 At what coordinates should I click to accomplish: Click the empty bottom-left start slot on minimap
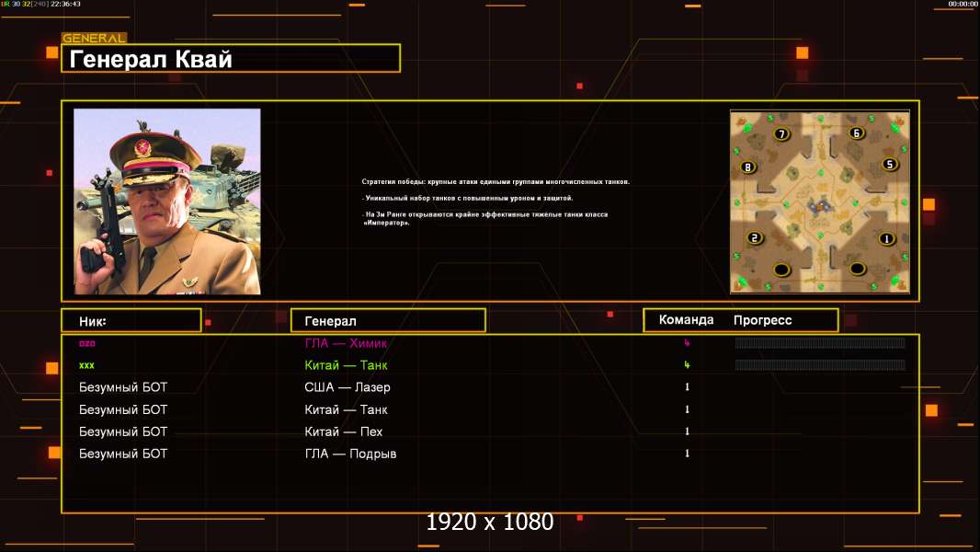click(x=781, y=270)
